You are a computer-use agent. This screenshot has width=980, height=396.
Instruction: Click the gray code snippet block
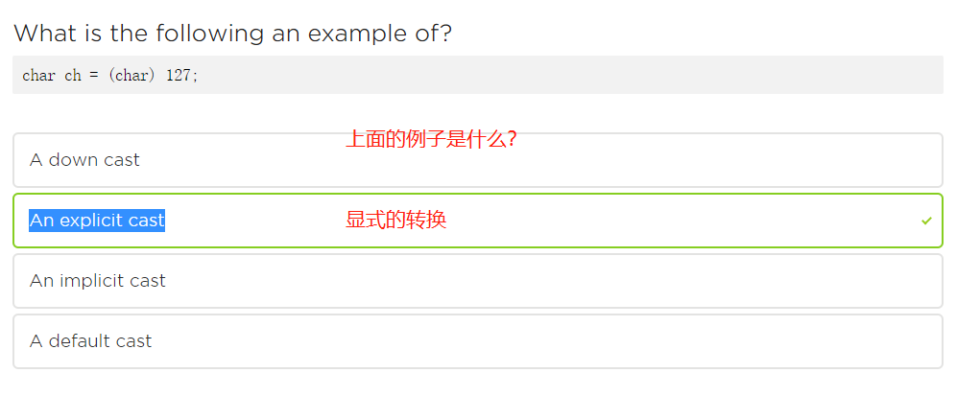(x=477, y=75)
